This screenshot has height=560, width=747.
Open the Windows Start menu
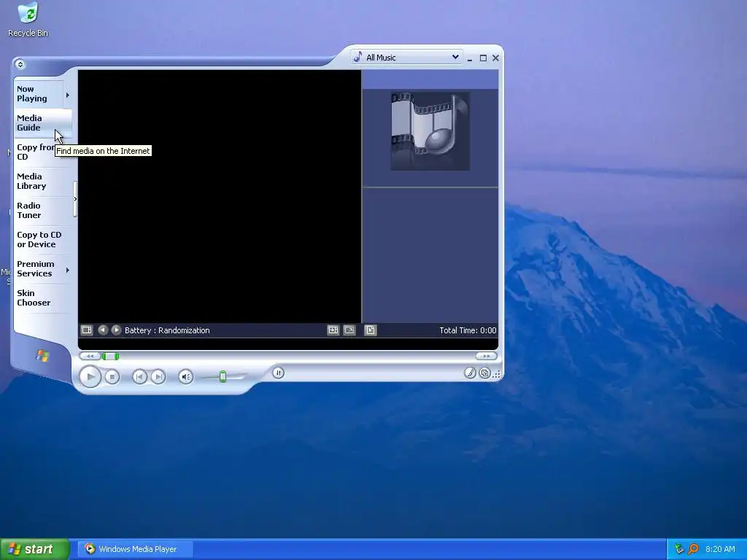(x=35, y=549)
